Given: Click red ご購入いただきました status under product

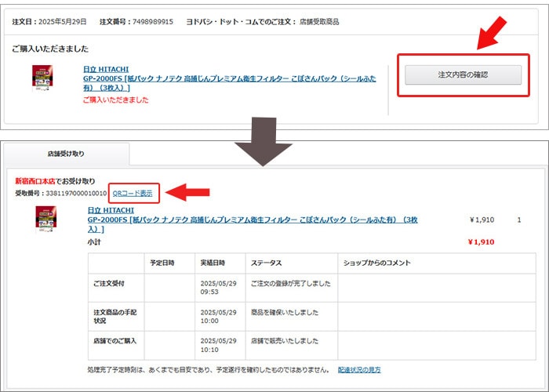Looking at the screenshot, I should [115, 100].
